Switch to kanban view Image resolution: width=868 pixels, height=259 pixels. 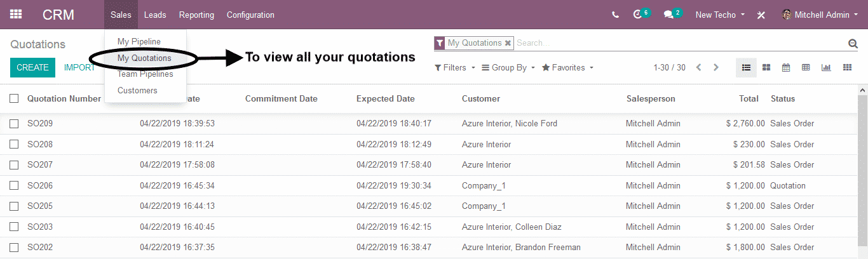point(766,67)
